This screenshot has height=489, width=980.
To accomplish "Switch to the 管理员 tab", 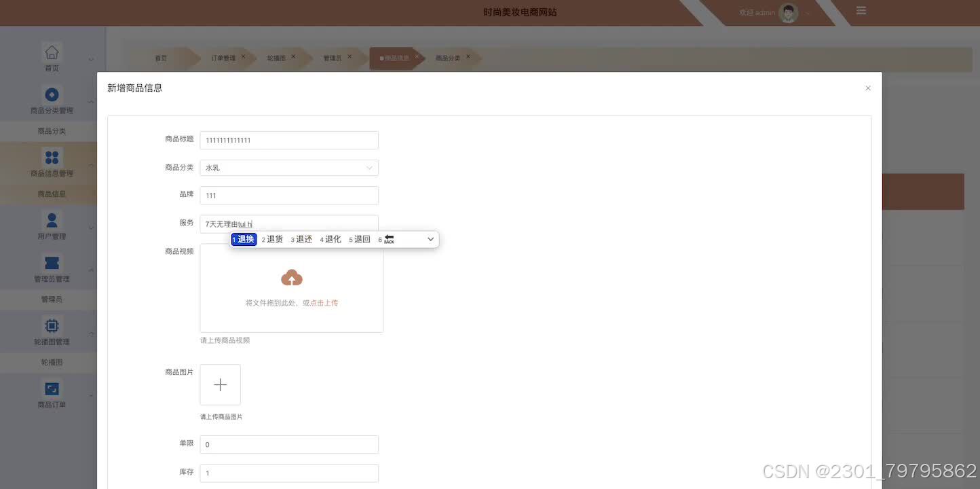I will click(333, 58).
